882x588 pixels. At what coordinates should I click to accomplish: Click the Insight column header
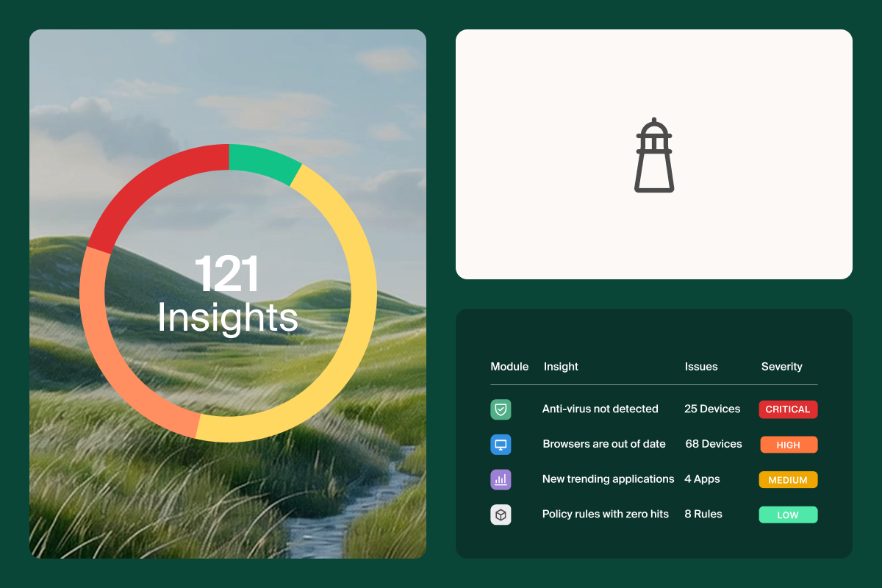click(561, 367)
